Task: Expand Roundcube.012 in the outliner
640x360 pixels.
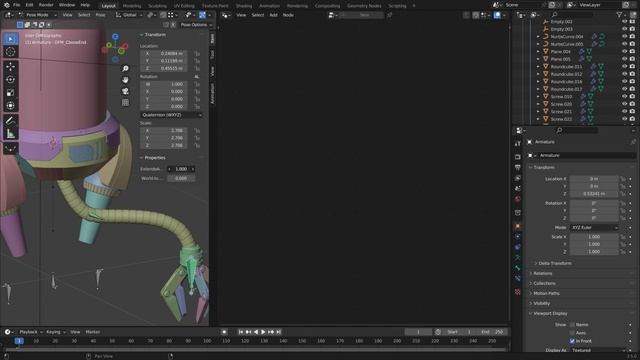Action: pyautogui.click(x=538, y=74)
